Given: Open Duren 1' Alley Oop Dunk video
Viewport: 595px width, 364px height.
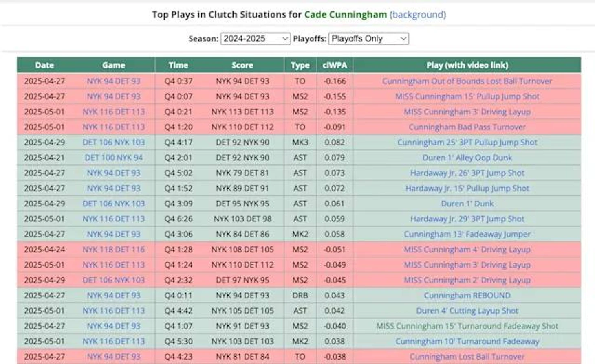Looking at the screenshot, I should click(x=467, y=158).
